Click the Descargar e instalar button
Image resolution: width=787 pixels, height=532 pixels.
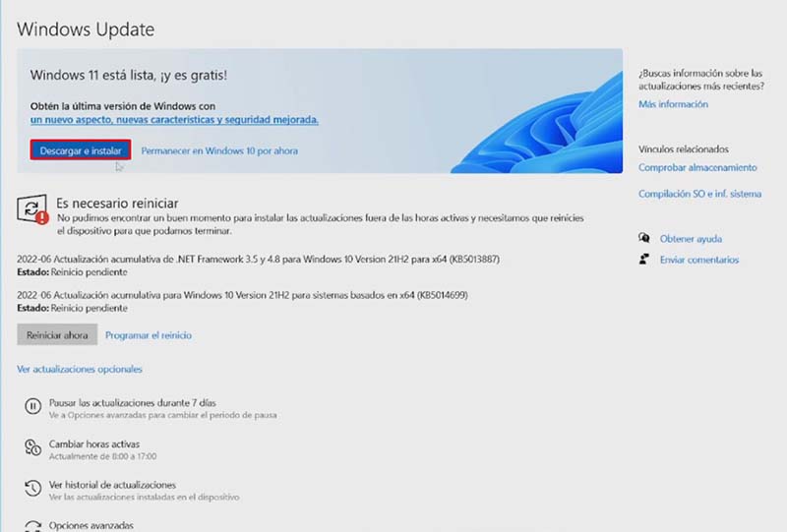[81, 150]
